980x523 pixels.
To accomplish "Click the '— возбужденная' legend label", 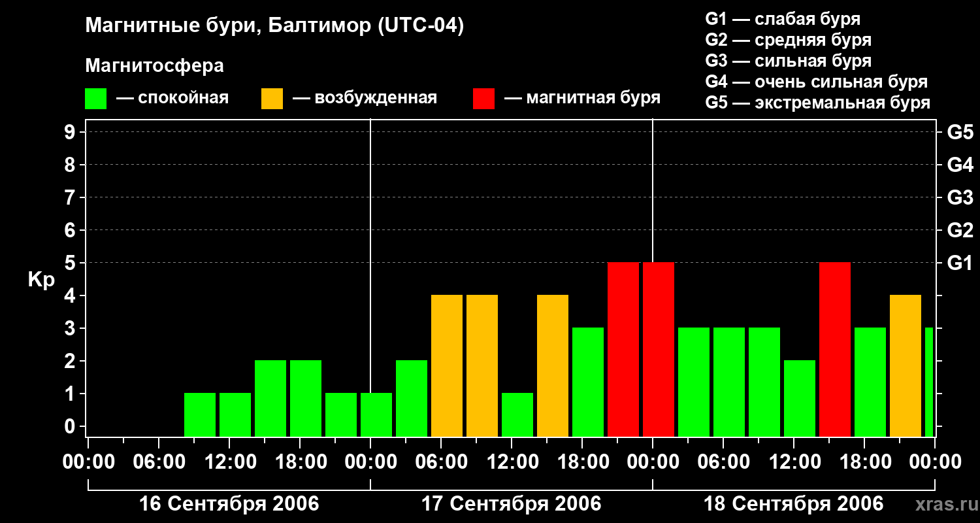I will click(x=365, y=98).
